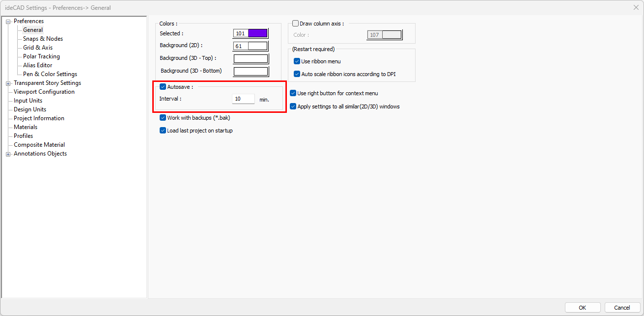Pick the Selected color swatch (101)

pyautogui.click(x=251, y=33)
